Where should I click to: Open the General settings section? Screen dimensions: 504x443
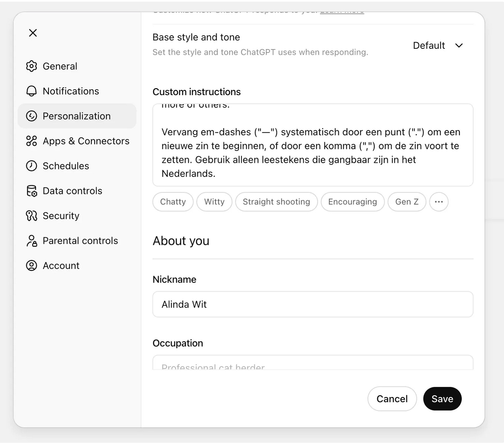tap(77, 66)
